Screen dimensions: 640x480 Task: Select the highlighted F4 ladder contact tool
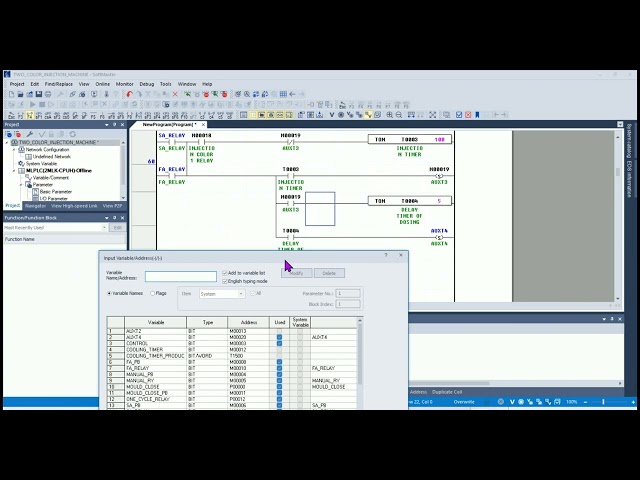coord(30,116)
